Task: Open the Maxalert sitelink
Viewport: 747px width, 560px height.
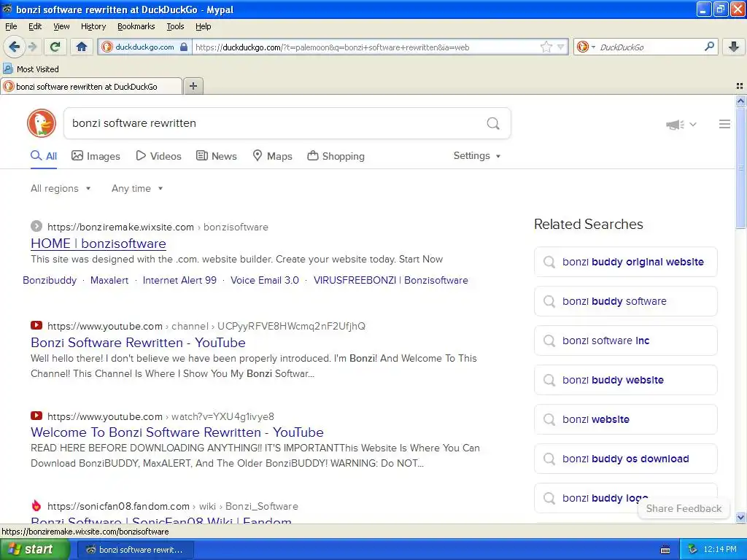Action: pyautogui.click(x=109, y=281)
